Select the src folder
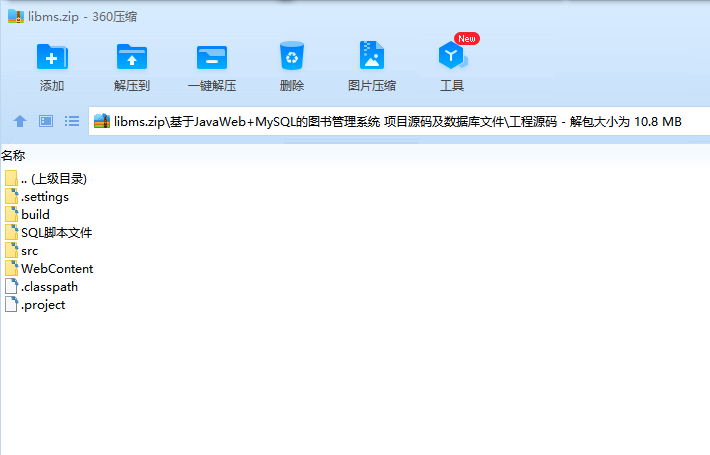The image size is (710, 455). pos(22,251)
